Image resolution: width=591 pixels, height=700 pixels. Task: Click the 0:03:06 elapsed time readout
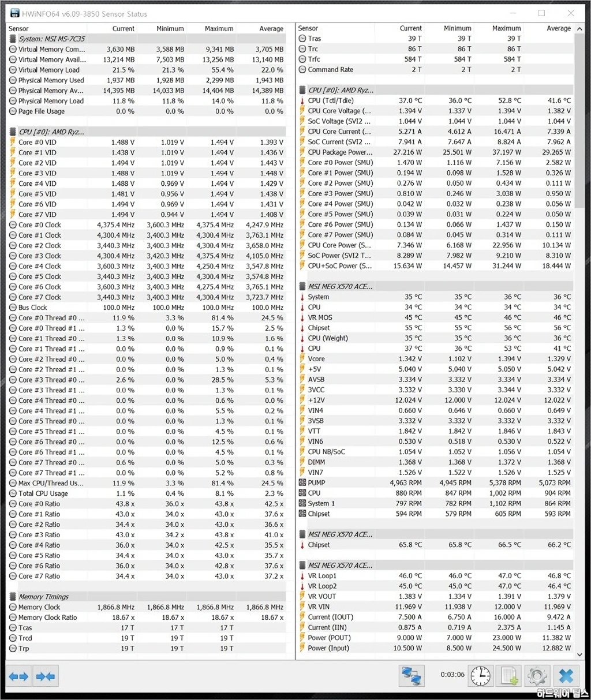tap(452, 675)
